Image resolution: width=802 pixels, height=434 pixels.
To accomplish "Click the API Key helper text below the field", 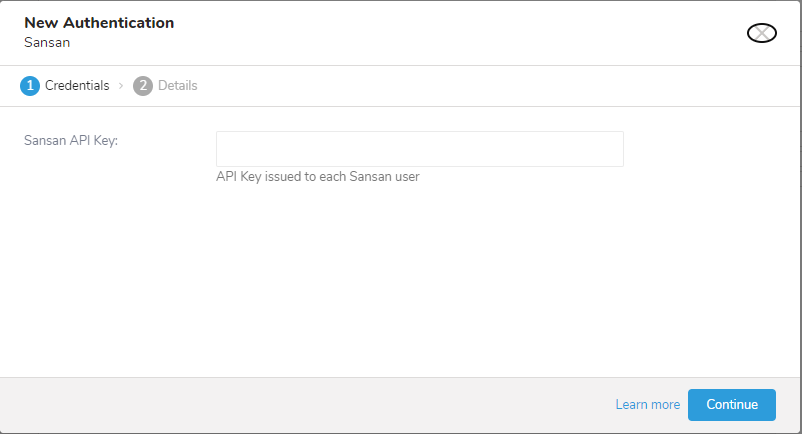I will click(317, 177).
